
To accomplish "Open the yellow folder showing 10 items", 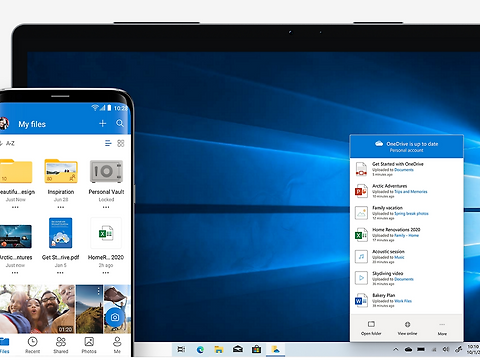I will point(16,171).
